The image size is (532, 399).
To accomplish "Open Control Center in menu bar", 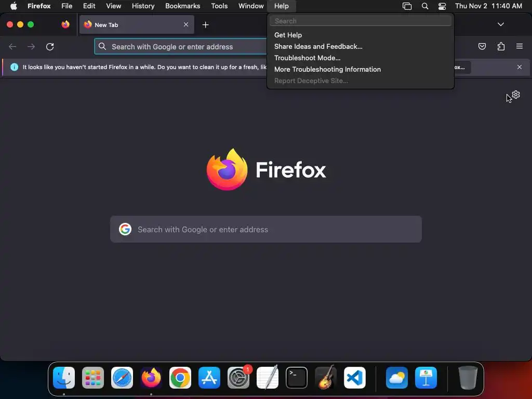I will [x=442, y=6].
